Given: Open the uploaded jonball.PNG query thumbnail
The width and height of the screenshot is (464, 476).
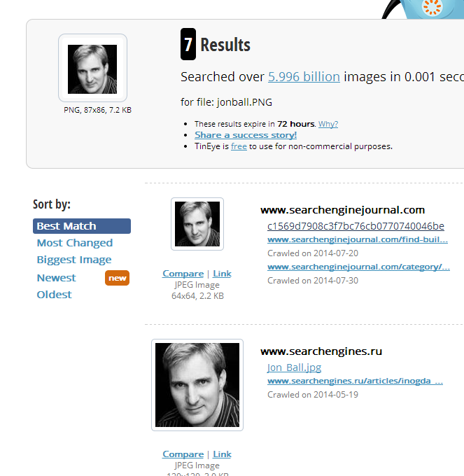Looking at the screenshot, I should [x=92, y=68].
